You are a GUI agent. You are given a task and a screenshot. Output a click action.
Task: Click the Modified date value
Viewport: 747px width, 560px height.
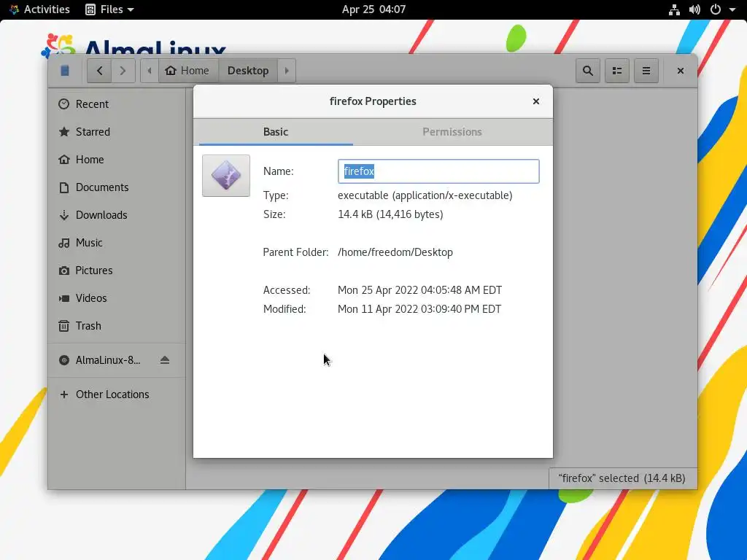[x=419, y=309]
